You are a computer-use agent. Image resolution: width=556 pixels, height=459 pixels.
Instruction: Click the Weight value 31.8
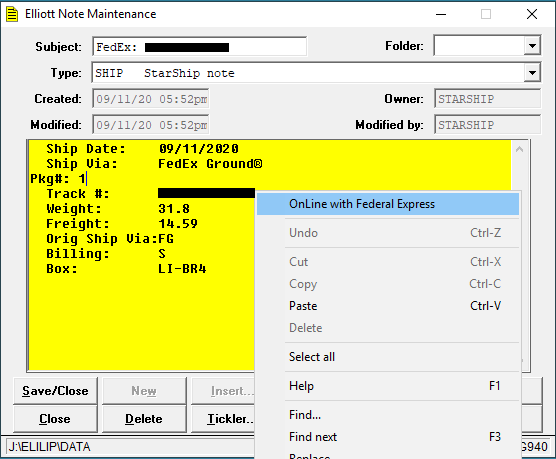point(174,209)
